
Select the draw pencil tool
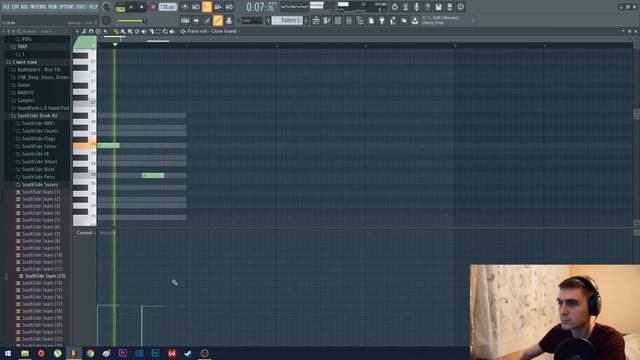tap(116, 31)
